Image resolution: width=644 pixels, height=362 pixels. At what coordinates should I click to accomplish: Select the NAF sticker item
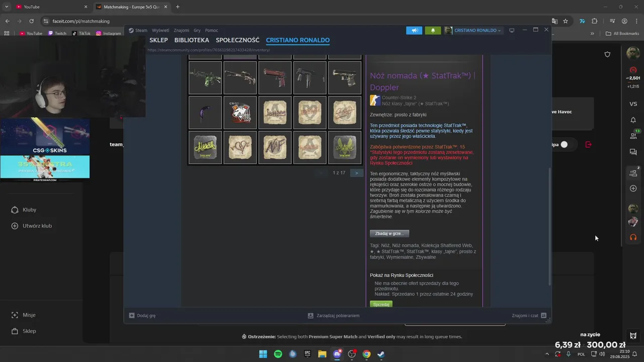tap(275, 147)
